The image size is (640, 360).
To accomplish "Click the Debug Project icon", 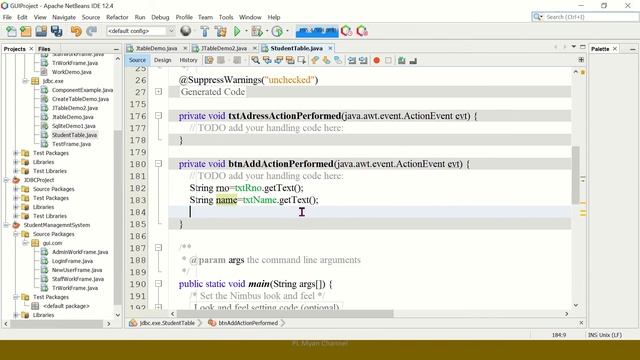I will pos(257,31).
